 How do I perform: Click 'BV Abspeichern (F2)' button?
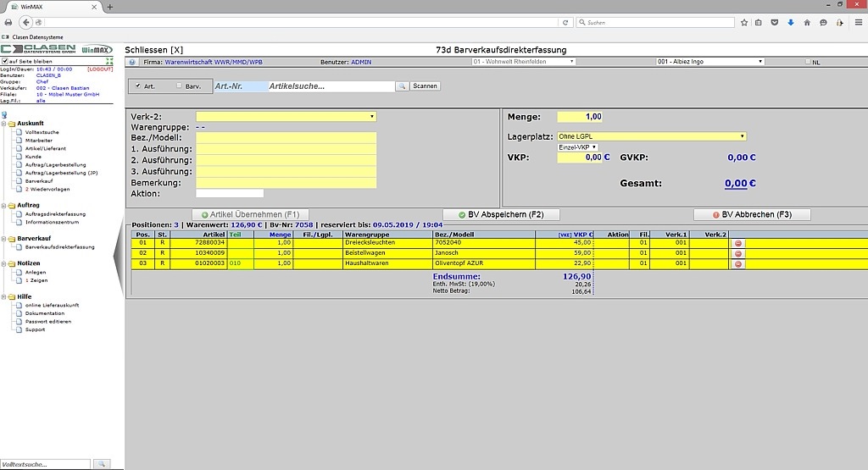pyautogui.click(x=501, y=214)
